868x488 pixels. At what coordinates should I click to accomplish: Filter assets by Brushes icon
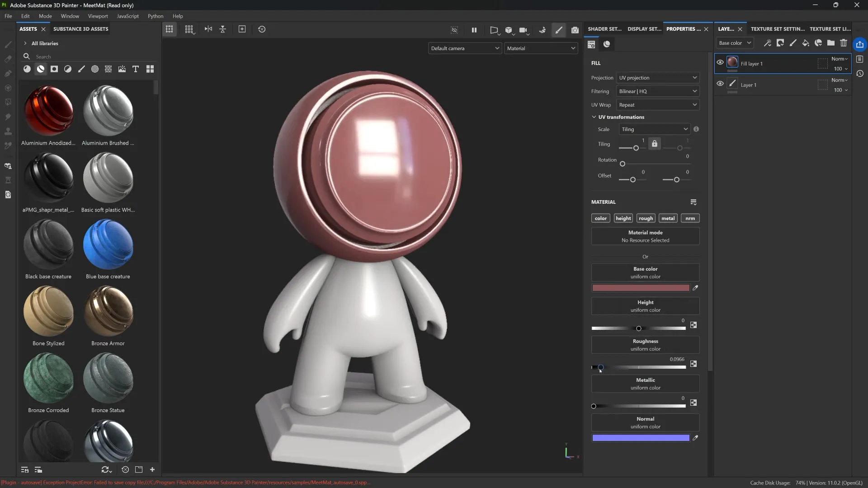tap(81, 69)
